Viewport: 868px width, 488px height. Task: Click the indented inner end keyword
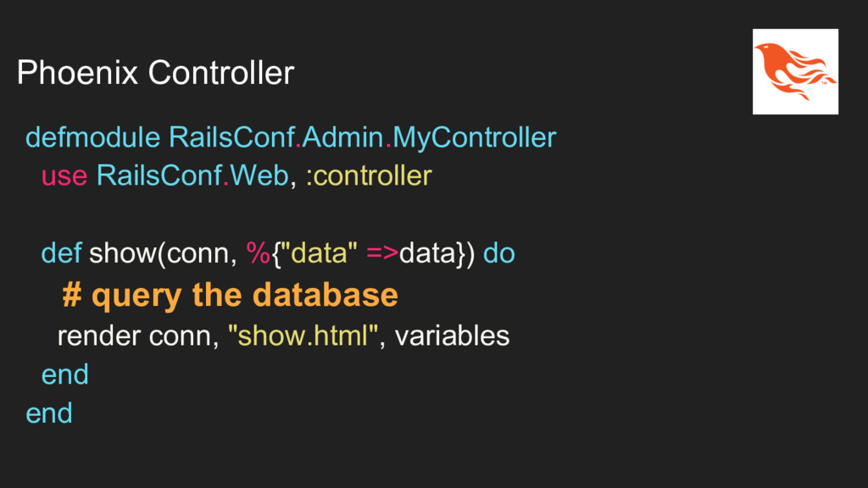coord(65,374)
